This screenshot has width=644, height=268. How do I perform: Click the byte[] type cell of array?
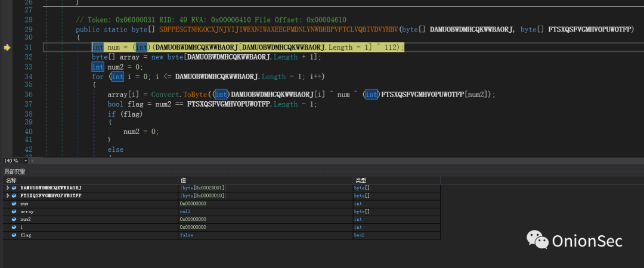click(362, 212)
